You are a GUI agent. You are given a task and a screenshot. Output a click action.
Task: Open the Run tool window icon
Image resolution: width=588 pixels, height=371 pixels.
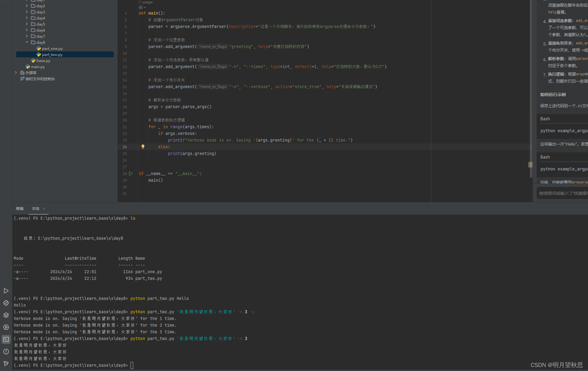6,291
